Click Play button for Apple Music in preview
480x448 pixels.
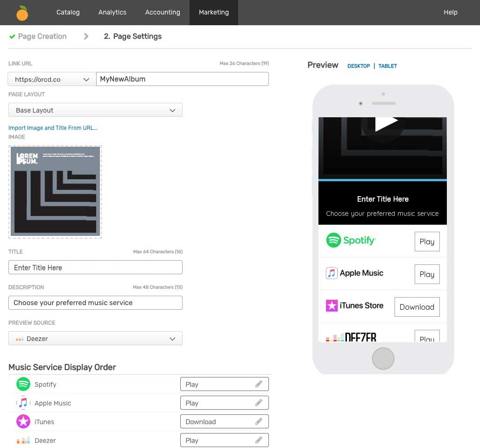coord(427,274)
